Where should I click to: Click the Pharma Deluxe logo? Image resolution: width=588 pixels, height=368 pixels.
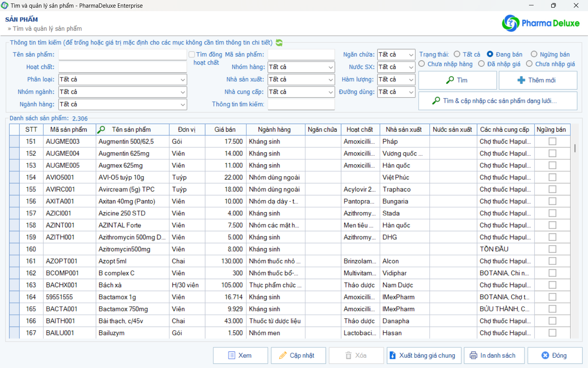tap(541, 23)
